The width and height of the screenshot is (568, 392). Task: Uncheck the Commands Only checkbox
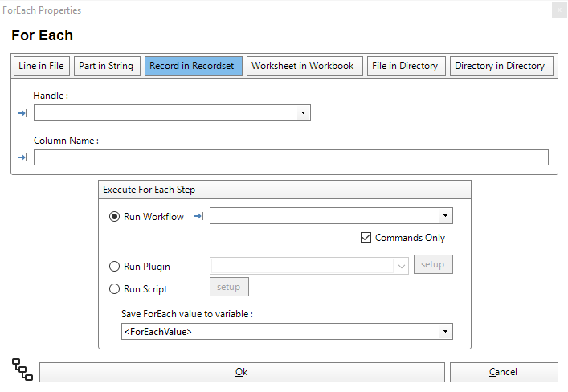point(366,238)
